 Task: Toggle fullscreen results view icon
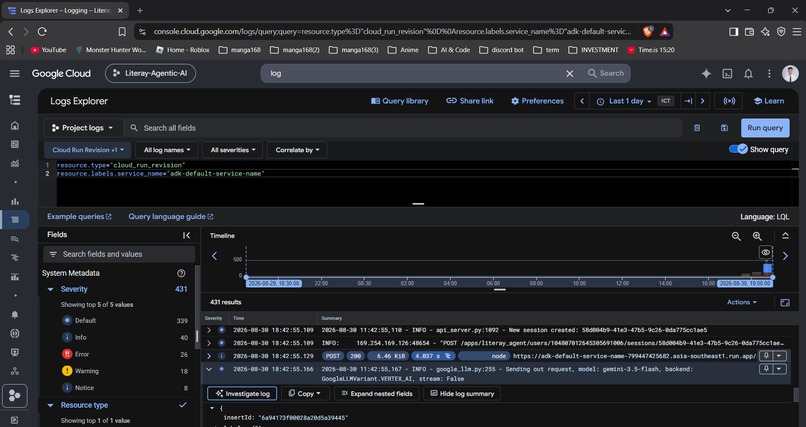[x=785, y=303]
